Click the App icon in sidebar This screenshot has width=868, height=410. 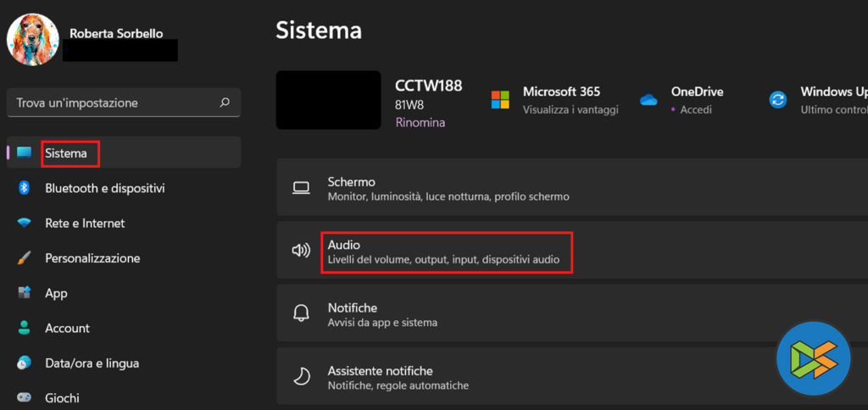pos(25,293)
